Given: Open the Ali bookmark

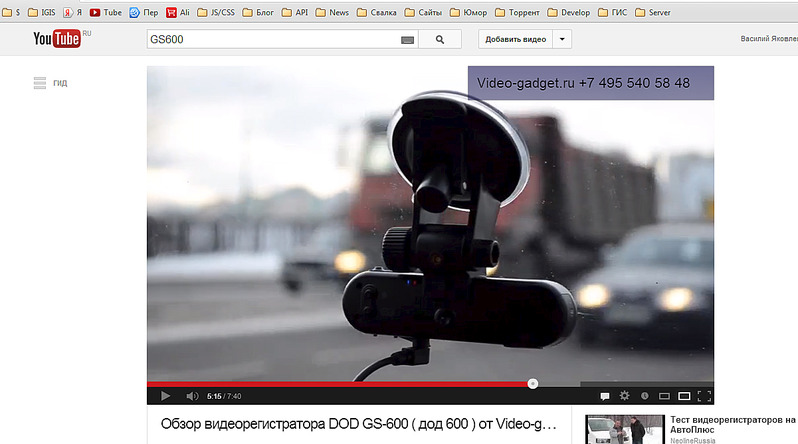Looking at the screenshot, I should click(x=178, y=12).
